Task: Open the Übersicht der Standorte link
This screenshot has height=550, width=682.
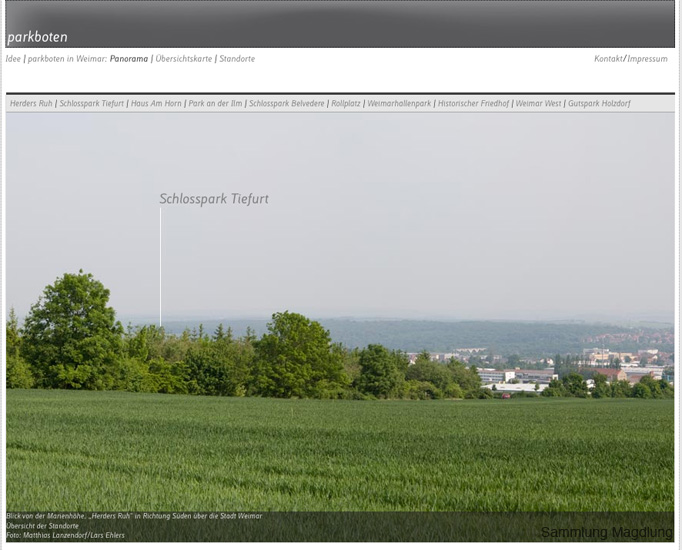Action: 43,526
